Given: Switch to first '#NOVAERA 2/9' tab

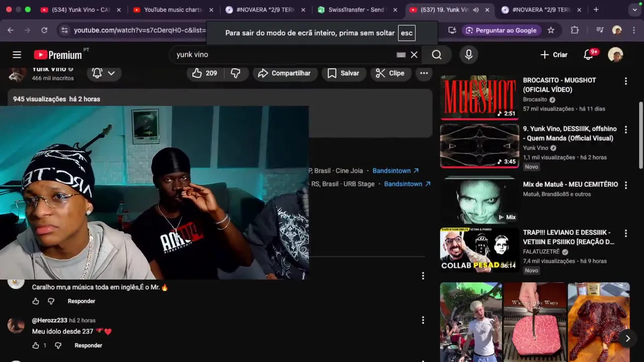Looking at the screenshot, I should point(265,10).
